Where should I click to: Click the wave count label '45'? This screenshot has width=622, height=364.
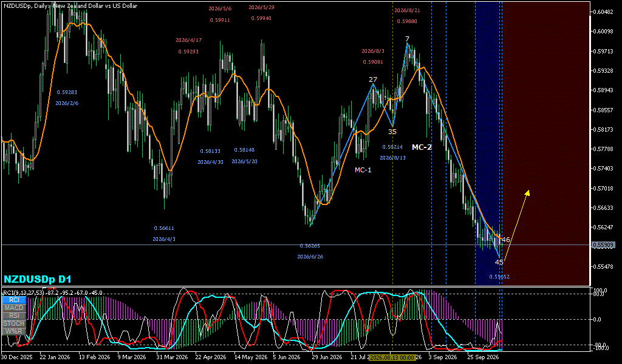(x=499, y=262)
